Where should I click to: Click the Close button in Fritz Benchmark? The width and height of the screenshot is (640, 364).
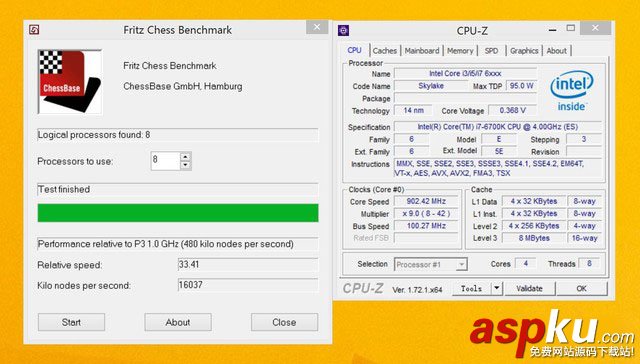(x=284, y=322)
